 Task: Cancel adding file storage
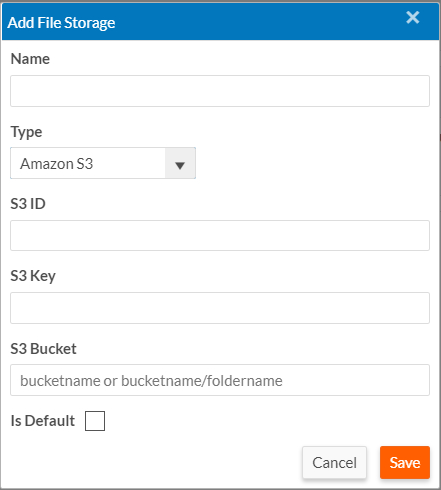[334, 463]
